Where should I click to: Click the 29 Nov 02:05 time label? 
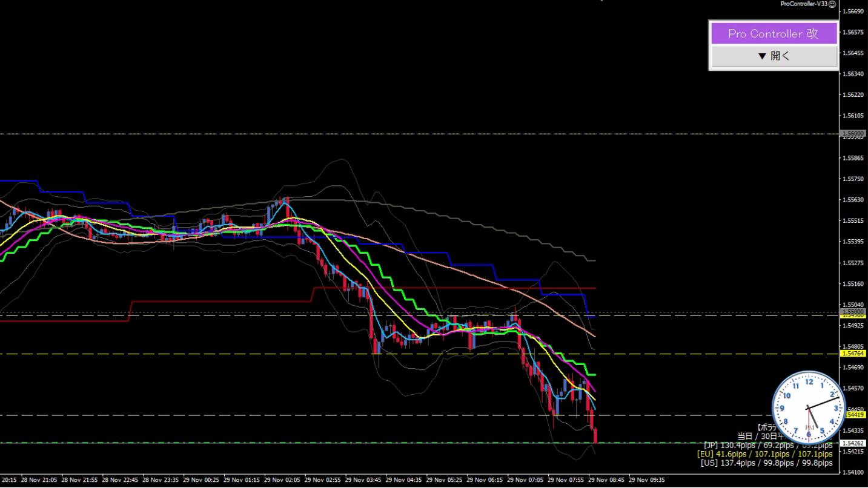click(x=282, y=480)
